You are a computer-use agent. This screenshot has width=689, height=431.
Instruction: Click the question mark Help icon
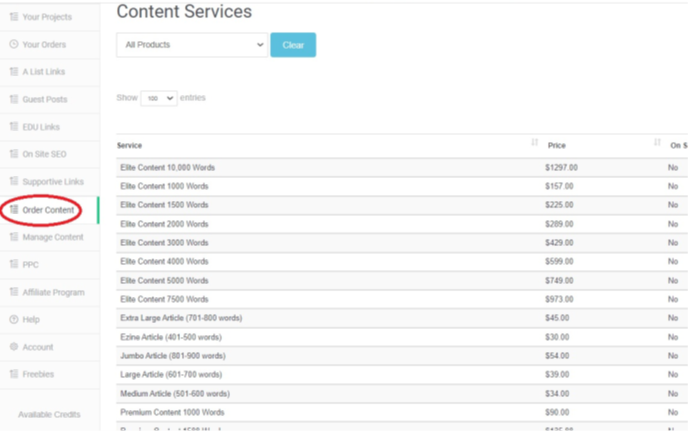click(13, 319)
